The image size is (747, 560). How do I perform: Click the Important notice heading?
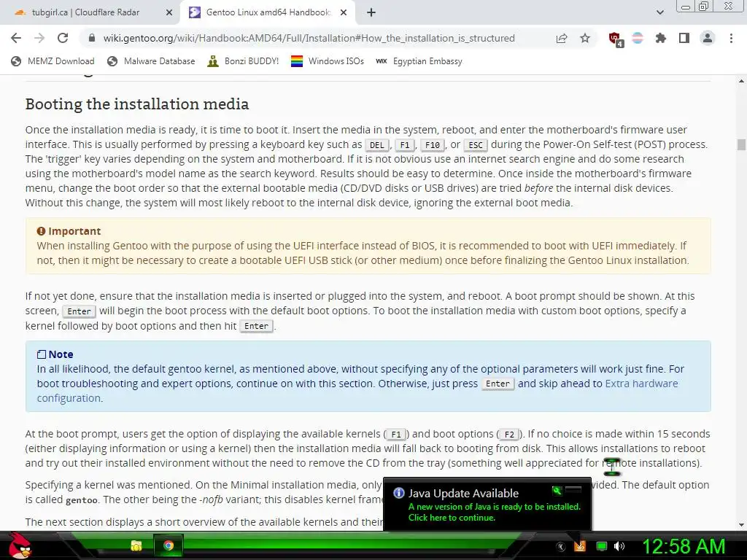69,231
